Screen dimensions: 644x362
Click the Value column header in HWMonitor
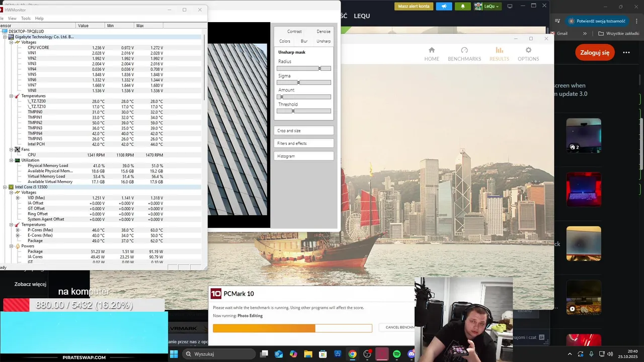coord(90,26)
